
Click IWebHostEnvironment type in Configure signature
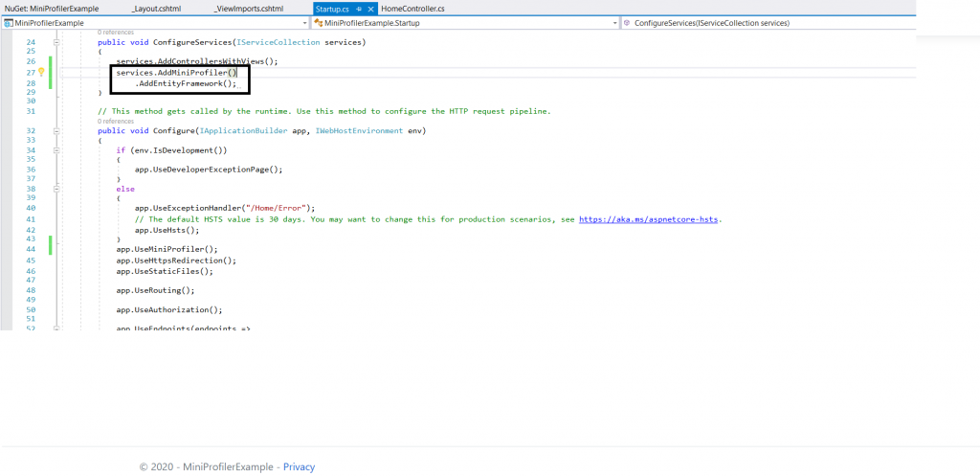360,131
